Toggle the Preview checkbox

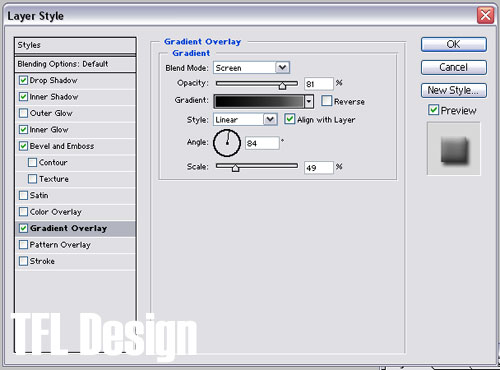click(433, 110)
